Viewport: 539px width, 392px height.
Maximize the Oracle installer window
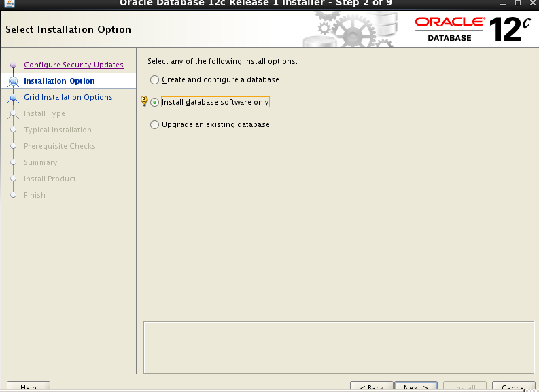pos(518,3)
